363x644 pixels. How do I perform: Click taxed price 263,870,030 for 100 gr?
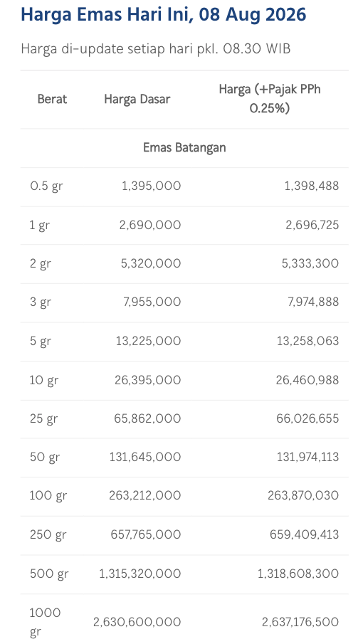pos(303,496)
